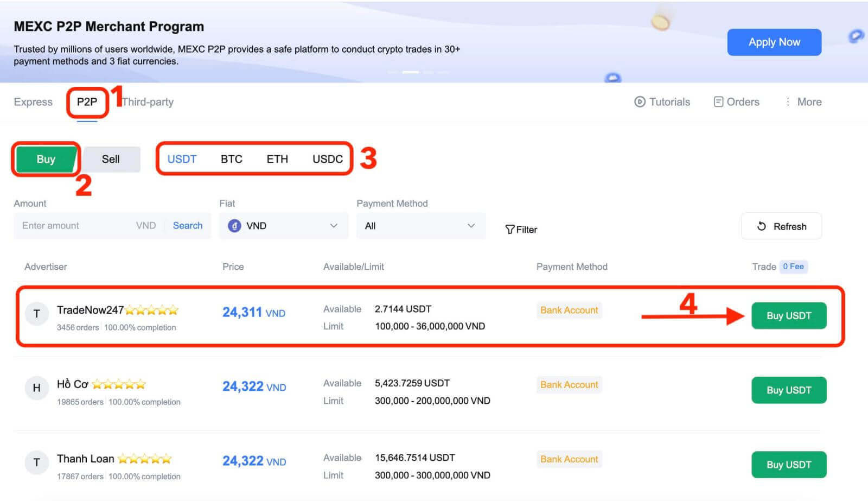Click the Orders list icon
Screen dimensions: 868x501
718,102
